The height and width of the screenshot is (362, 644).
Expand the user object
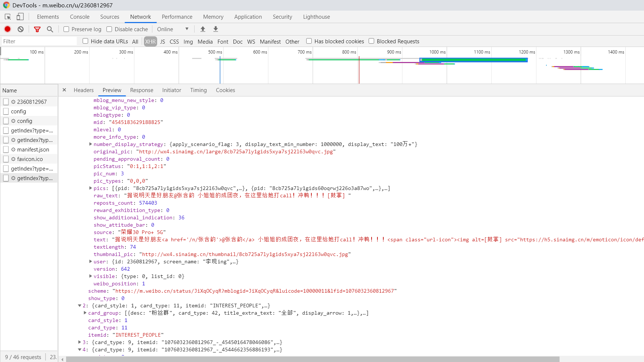90,262
